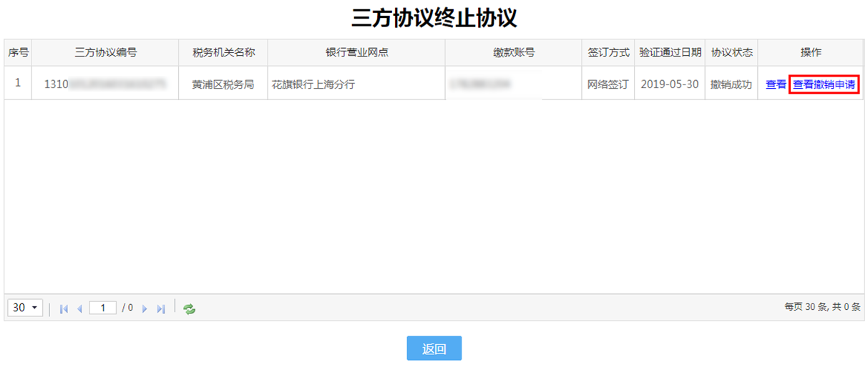The width and height of the screenshot is (868, 365).
Task: Click the 返回 button
Action: point(434,349)
